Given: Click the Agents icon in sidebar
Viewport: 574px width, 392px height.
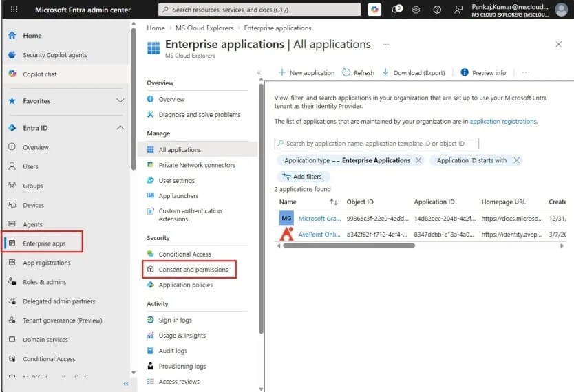Looking at the screenshot, I should pyautogui.click(x=12, y=224).
